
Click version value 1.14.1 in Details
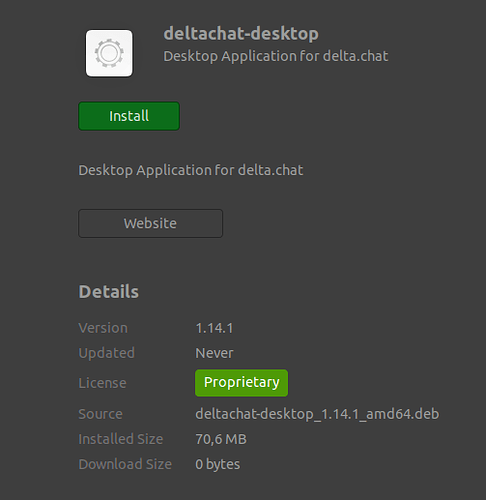click(214, 328)
